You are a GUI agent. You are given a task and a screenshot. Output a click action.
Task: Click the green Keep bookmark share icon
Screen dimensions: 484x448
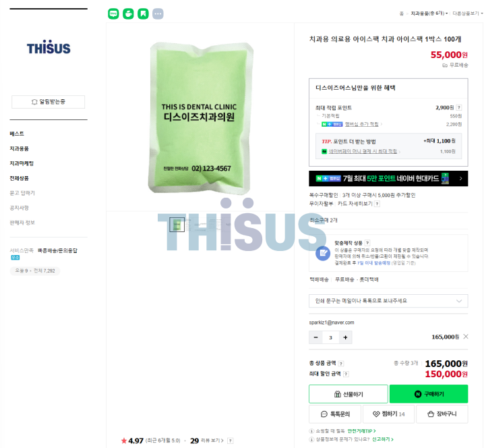143,13
